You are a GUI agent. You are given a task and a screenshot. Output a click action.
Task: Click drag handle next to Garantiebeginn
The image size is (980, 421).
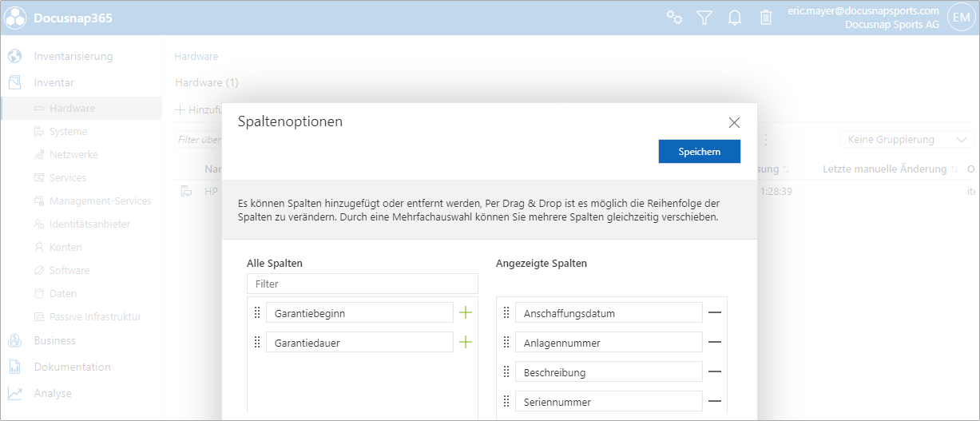pyautogui.click(x=257, y=312)
